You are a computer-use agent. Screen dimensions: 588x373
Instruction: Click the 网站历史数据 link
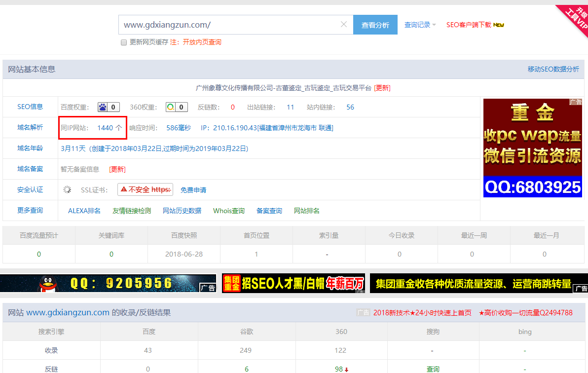point(182,211)
